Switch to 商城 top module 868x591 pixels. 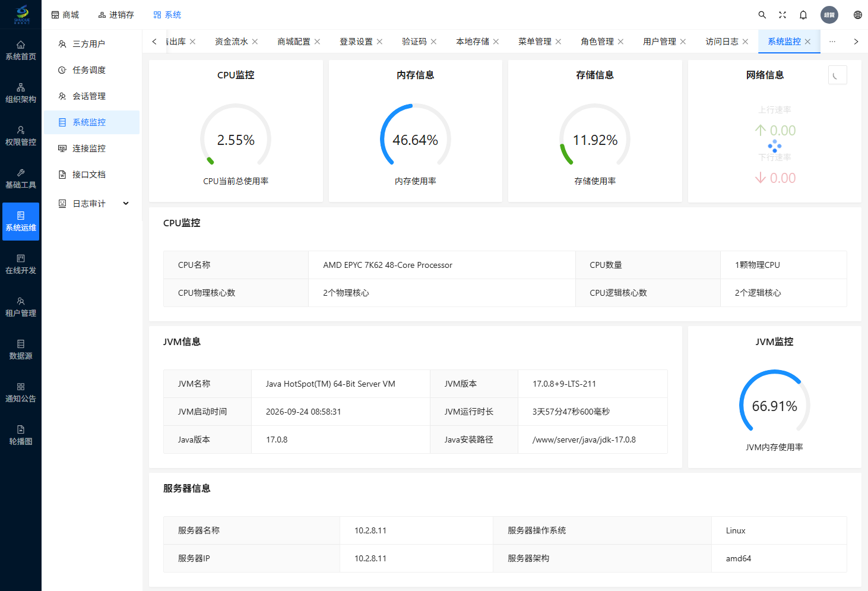pyautogui.click(x=65, y=15)
